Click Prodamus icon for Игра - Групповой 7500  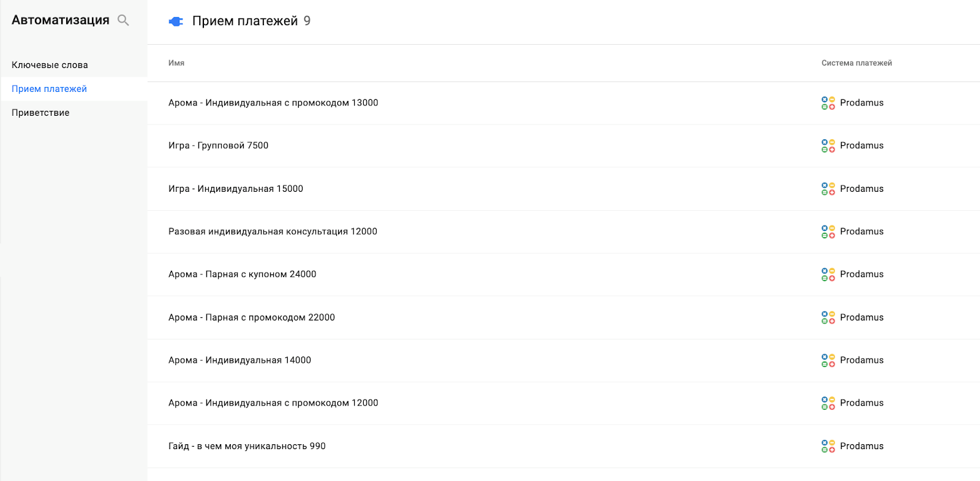pos(828,146)
